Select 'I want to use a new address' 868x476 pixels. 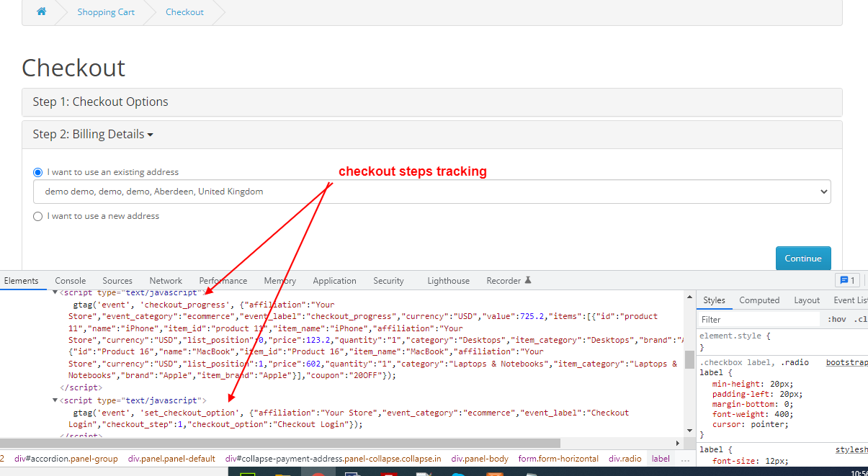pos(38,216)
